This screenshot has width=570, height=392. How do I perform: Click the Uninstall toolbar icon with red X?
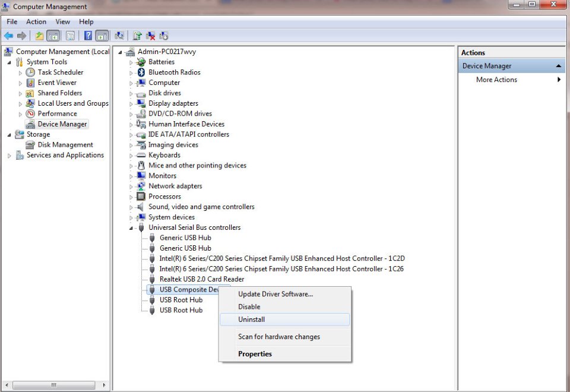tap(150, 36)
